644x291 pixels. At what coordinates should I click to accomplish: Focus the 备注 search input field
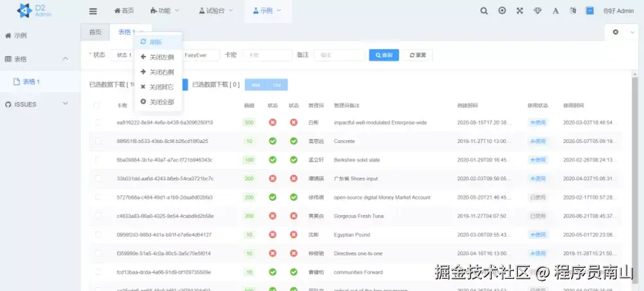pos(339,55)
